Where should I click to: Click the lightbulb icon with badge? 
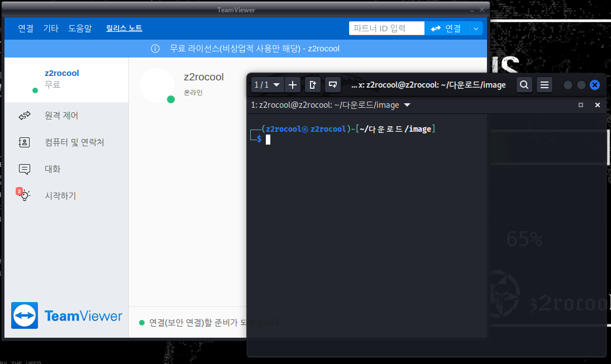point(23,194)
